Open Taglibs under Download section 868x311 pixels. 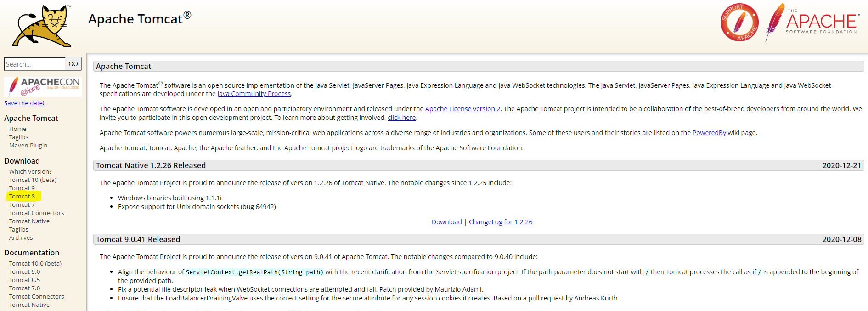tap(19, 230)
